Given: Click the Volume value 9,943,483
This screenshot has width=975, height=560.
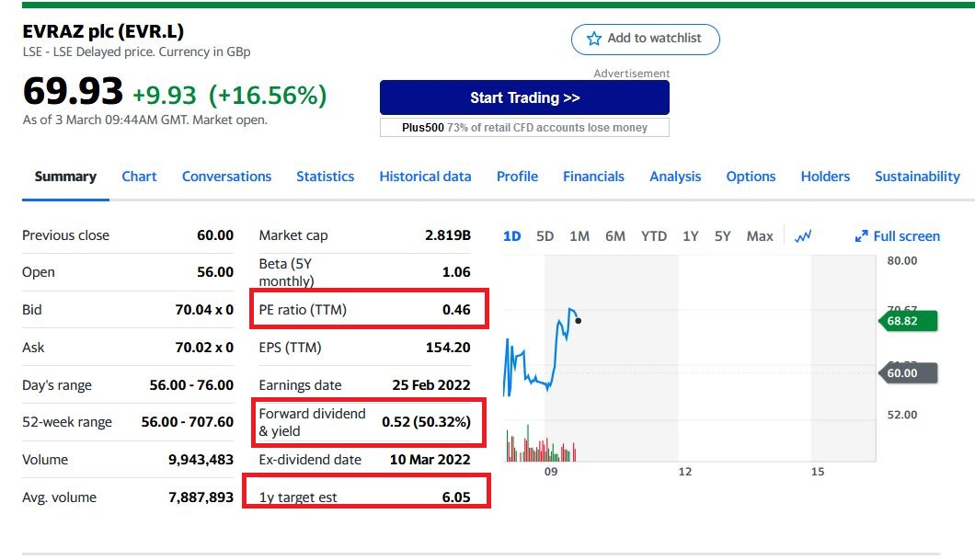Looking at the screenshot, I should point(201,460).
